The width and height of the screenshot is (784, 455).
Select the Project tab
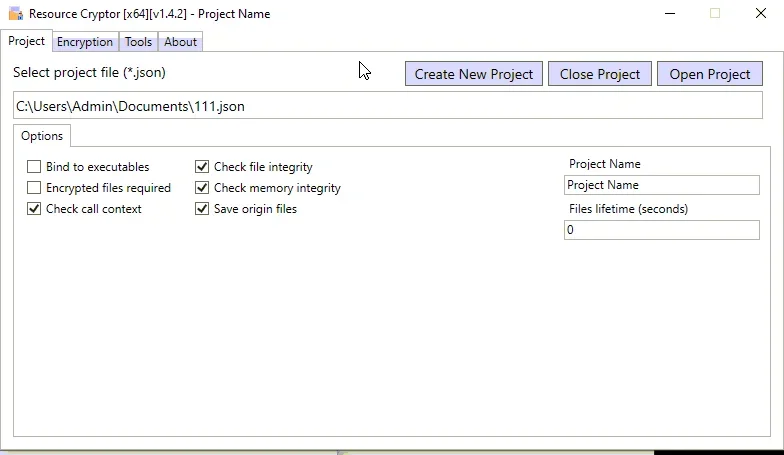click(26, 41)
